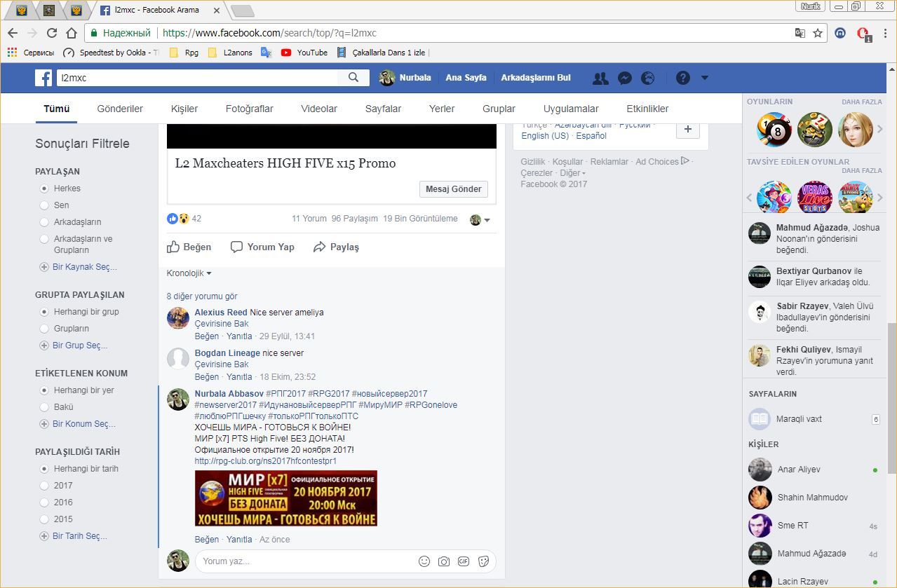This screenshot has height=588, width=897.
Task: Reload the page
Action: pos(52,33)
